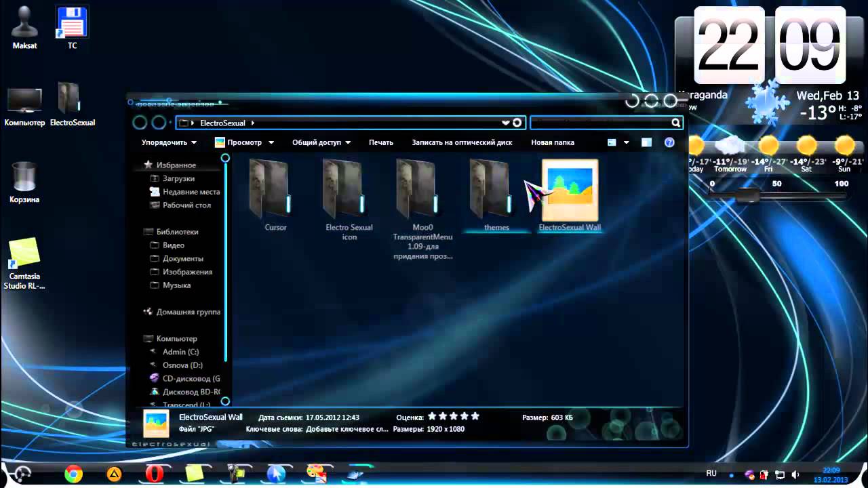This screenshot has width=868, height=488.
Task: Set rating to the third star
Action: tap(454, 416)
